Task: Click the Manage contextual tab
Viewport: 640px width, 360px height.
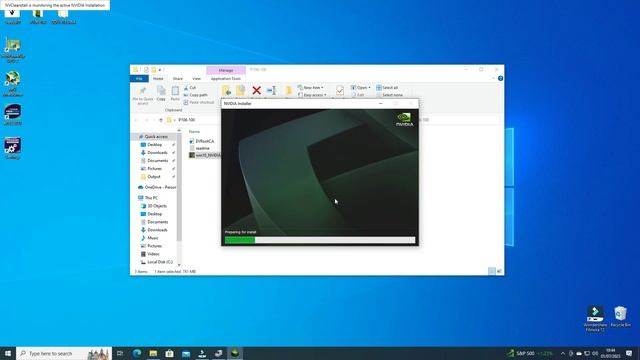Action: click(x=226, y=70)
